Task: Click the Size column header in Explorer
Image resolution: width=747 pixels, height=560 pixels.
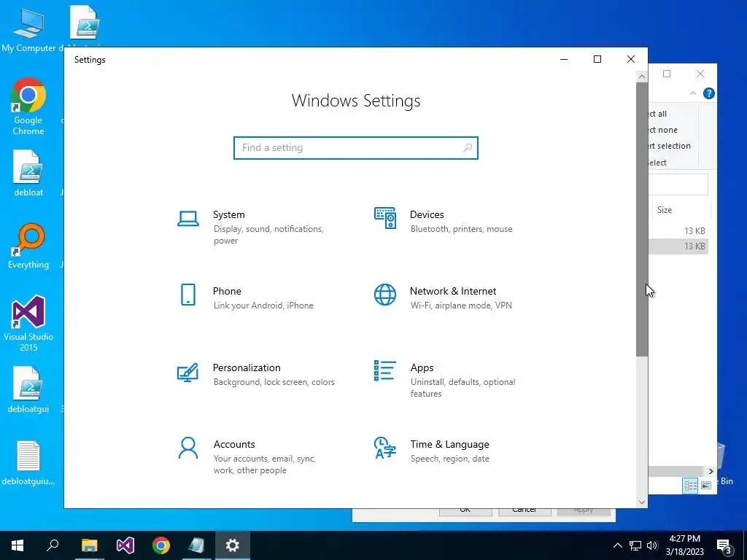Action: pos(681,210)
